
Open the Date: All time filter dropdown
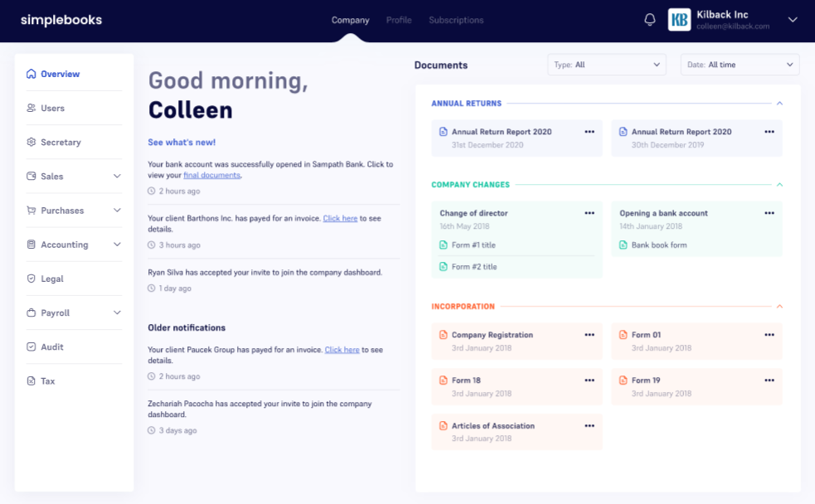740,65
